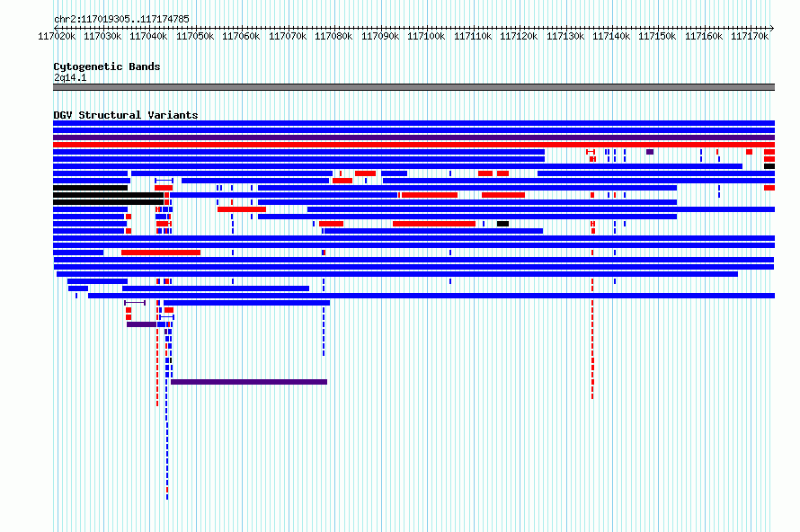Viewport: 800px width, 532px height.
Task: Click the chr2:117019305..117174785 region label
Action: [x=121, y=19]
